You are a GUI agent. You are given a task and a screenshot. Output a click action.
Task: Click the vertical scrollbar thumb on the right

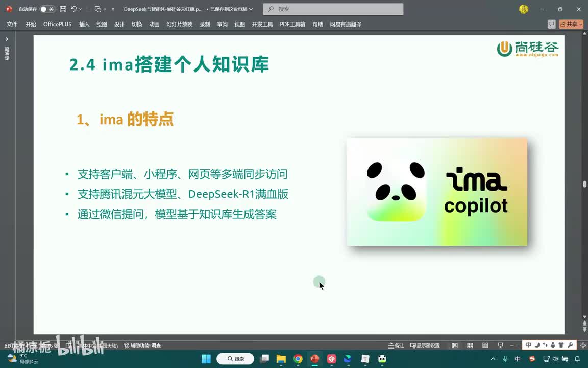584,184
